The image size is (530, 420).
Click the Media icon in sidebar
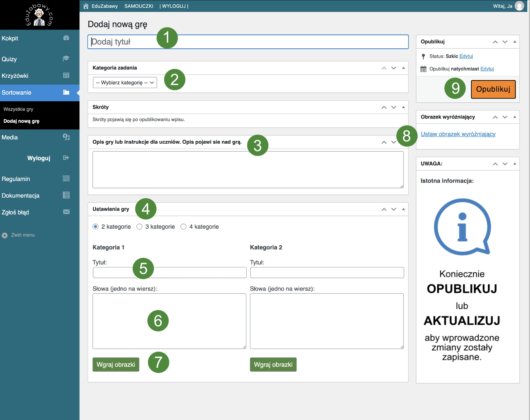pos(66,137)
